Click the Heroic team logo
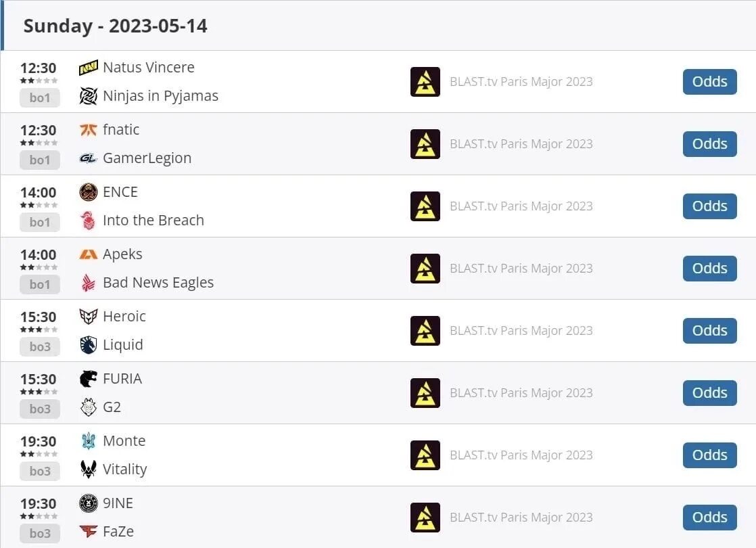 (x=88, y=317)
